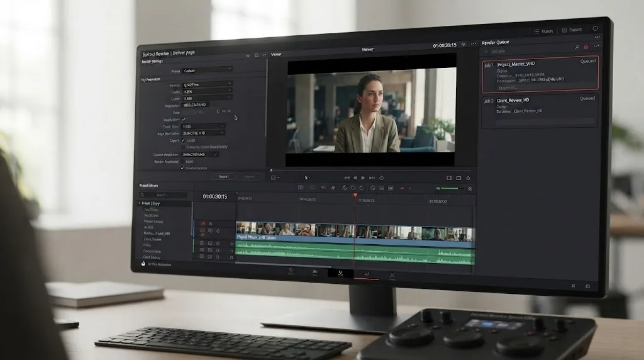Switch to the second page tab at bottom
Viewport: 644px width, 360px height.
(315, 273)
